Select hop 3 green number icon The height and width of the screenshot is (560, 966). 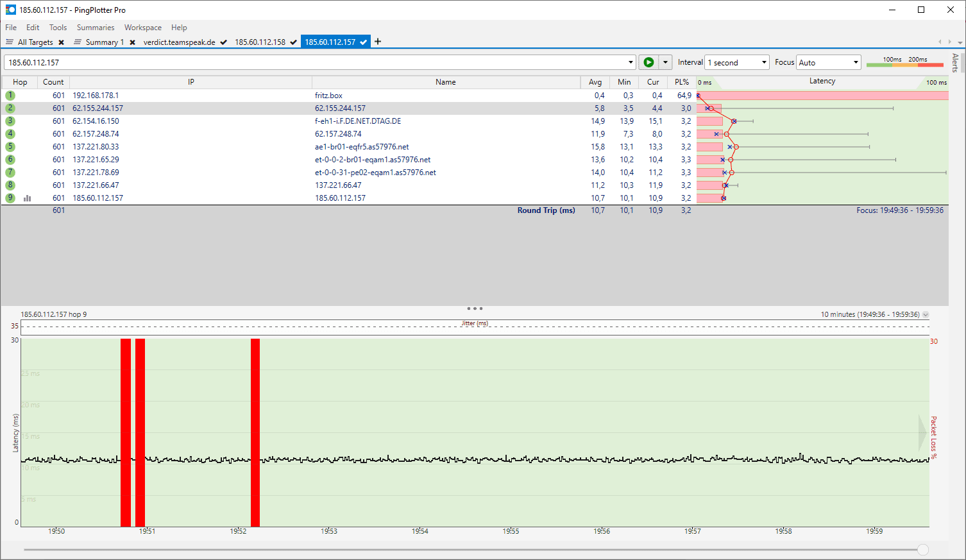click(10, 121)
